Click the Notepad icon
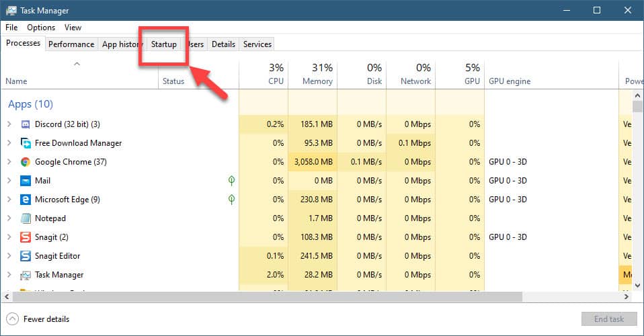The width and height of the screenshot is (644, 336). point(26,218)
